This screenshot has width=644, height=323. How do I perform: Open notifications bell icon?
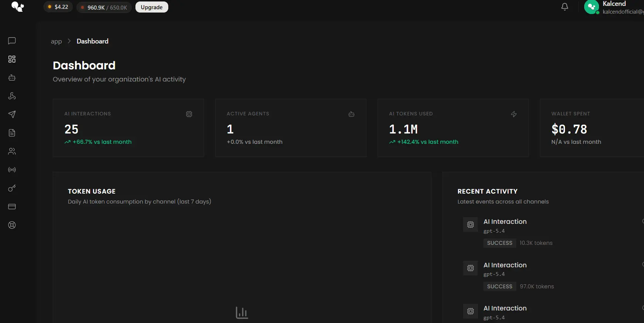click(x=565, y=7)
